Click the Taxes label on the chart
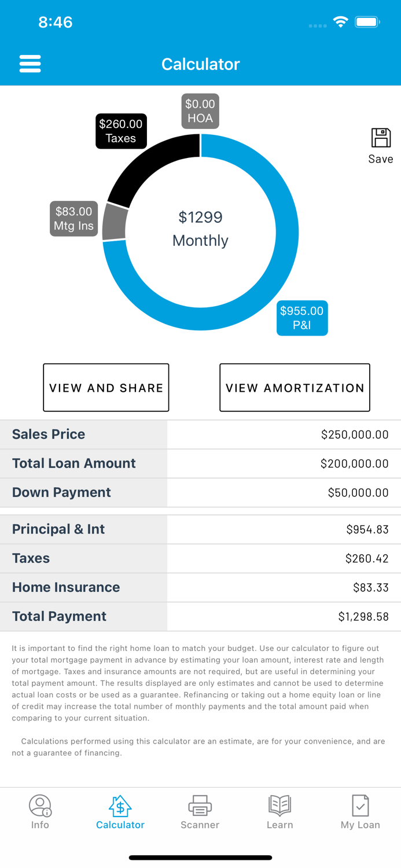This screenshot has width=401, height=868. pyautogui.click(x=121, y=131)
